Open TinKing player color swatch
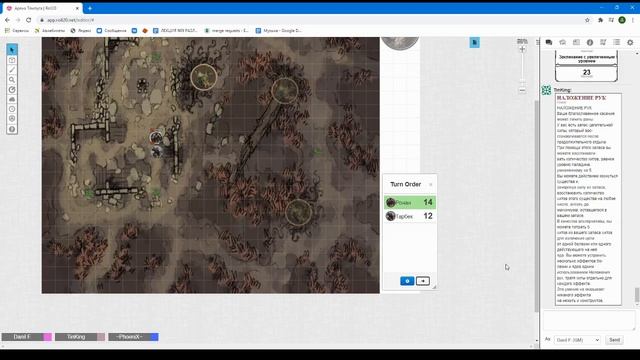 (x=101, y=337)
